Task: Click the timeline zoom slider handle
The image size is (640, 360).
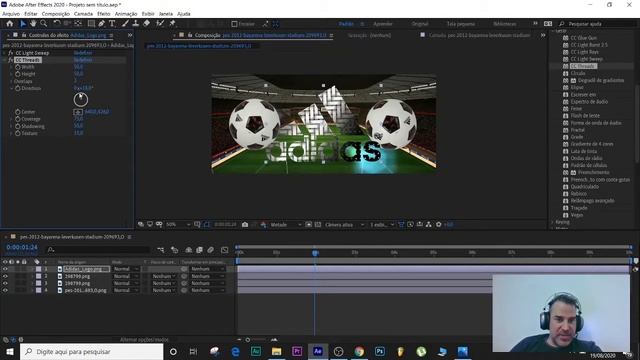Action: click(x=248, y=340)
